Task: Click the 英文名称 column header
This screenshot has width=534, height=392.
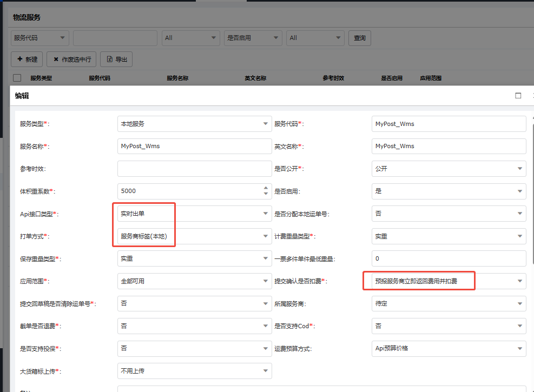Action: [255, 78]
